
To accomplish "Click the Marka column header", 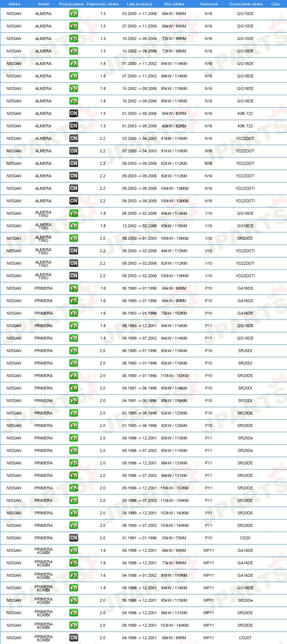I will point(14,4).
